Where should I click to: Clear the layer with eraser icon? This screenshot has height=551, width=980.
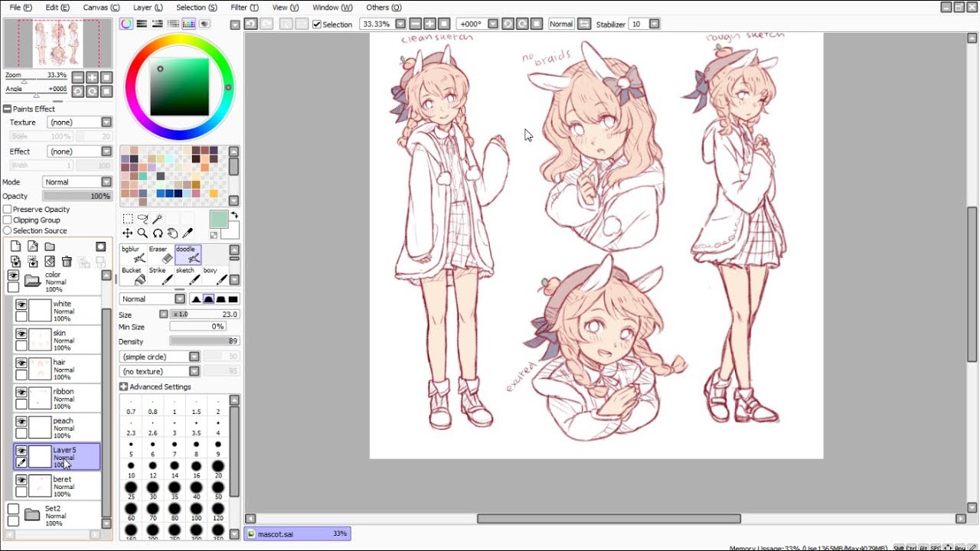(x=50, y=262)
